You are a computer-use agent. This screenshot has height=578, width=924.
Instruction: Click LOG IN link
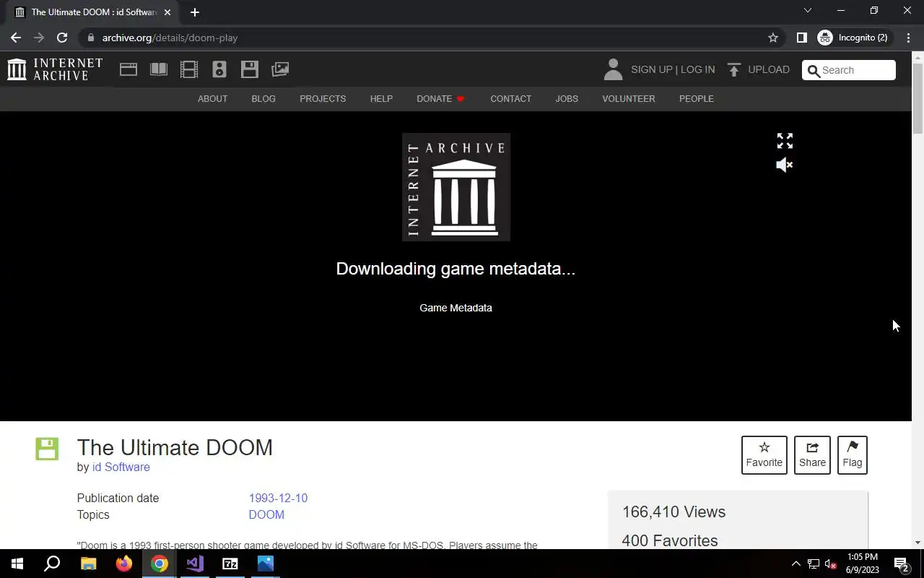tap(697, 69)
